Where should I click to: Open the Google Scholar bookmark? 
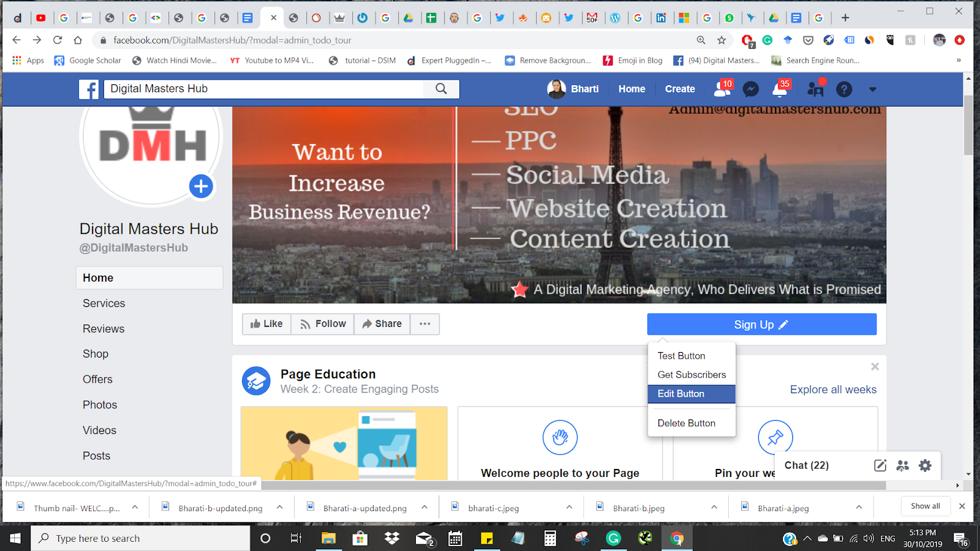88,60
